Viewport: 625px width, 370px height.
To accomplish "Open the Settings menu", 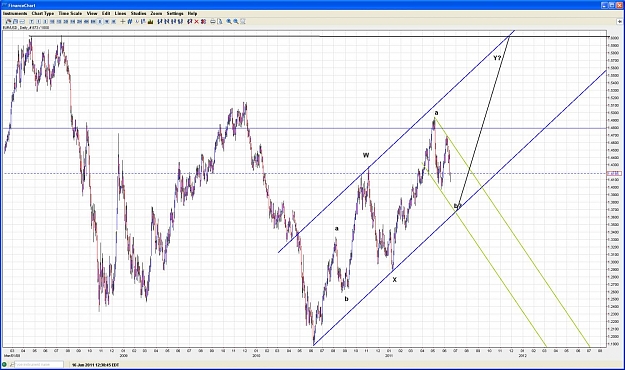I will (x=175, y=13).
